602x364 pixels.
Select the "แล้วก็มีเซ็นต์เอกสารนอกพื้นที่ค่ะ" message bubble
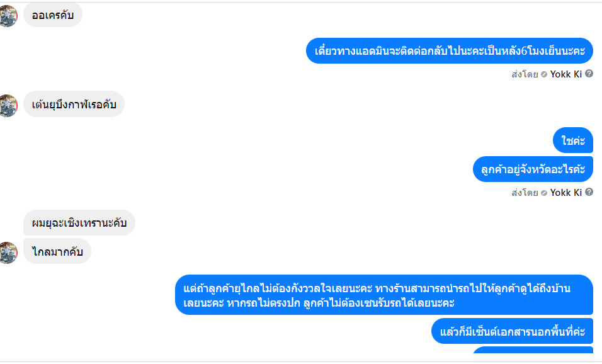512,331
